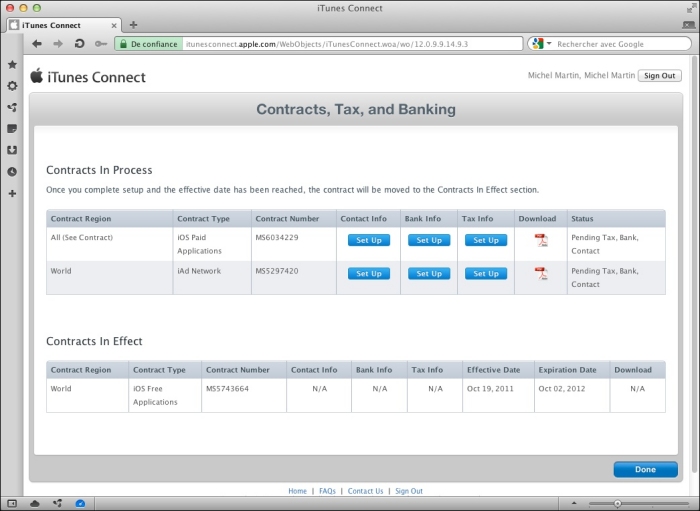Open the notes panel icon in sidebar
The height and width of the screenshot is (511, 700).
(12, 129)
